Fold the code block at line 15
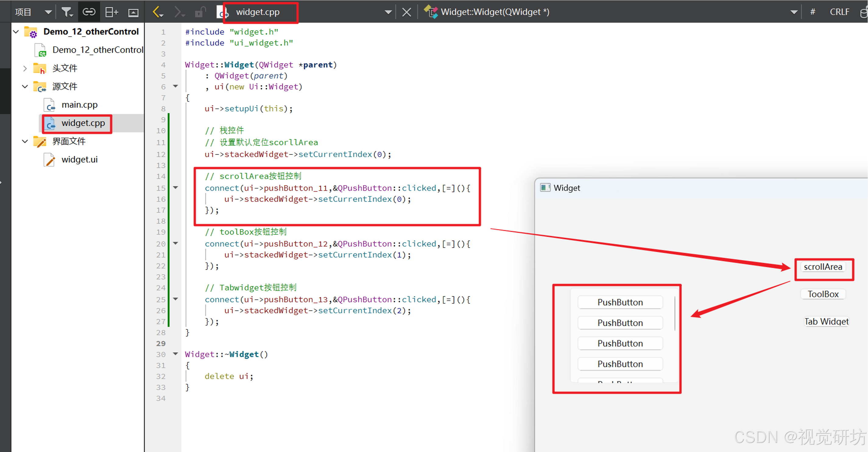 tap(175, 187)
